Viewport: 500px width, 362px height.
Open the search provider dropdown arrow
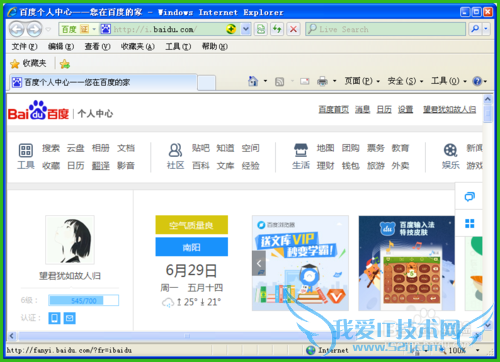point(486,29)
